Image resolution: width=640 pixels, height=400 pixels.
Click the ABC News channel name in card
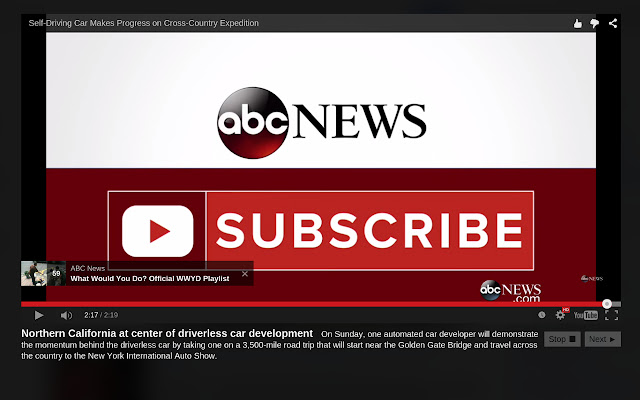[x=88, y=268]
